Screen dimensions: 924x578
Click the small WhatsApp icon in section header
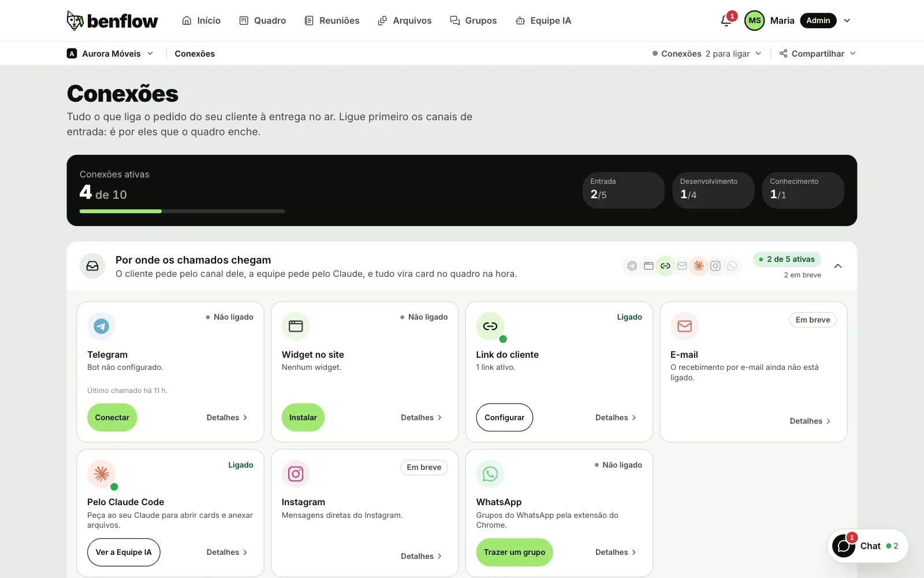[x=732, y=266]
